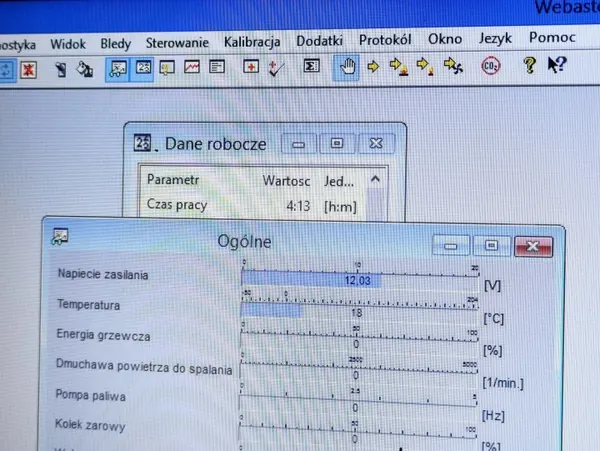Open the Bledy menu
This screenshot has height=451, width=600.
(116, 43)
